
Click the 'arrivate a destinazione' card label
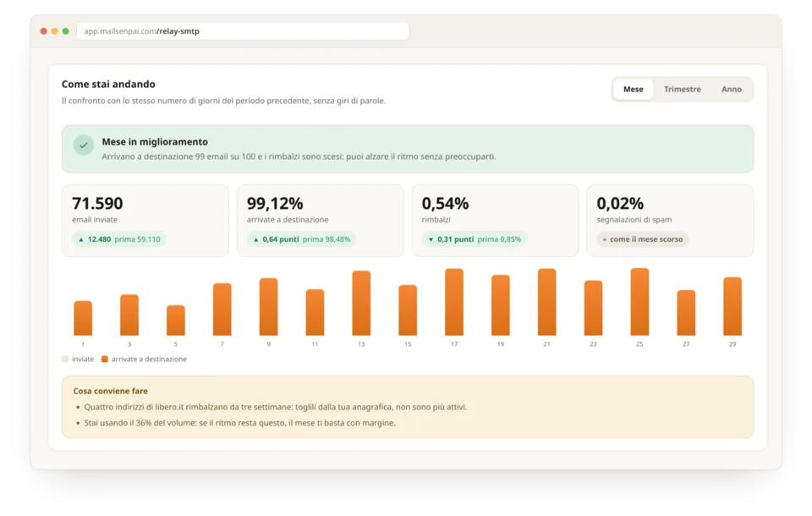[288, 220]
